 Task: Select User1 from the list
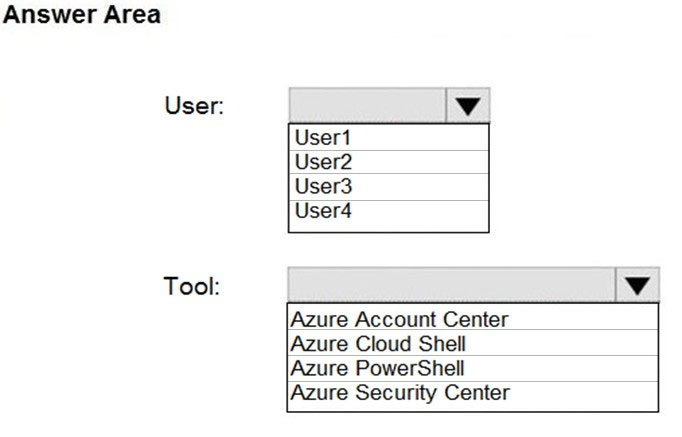388,138
